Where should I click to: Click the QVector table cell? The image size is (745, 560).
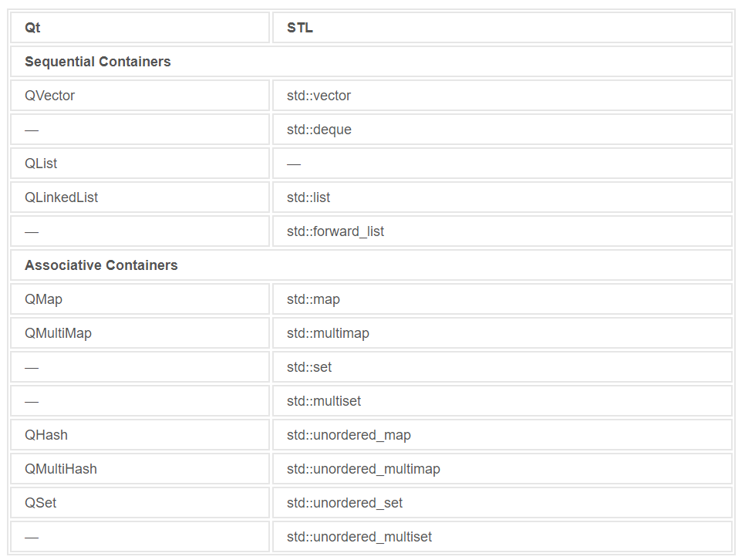tap(50, 96)
